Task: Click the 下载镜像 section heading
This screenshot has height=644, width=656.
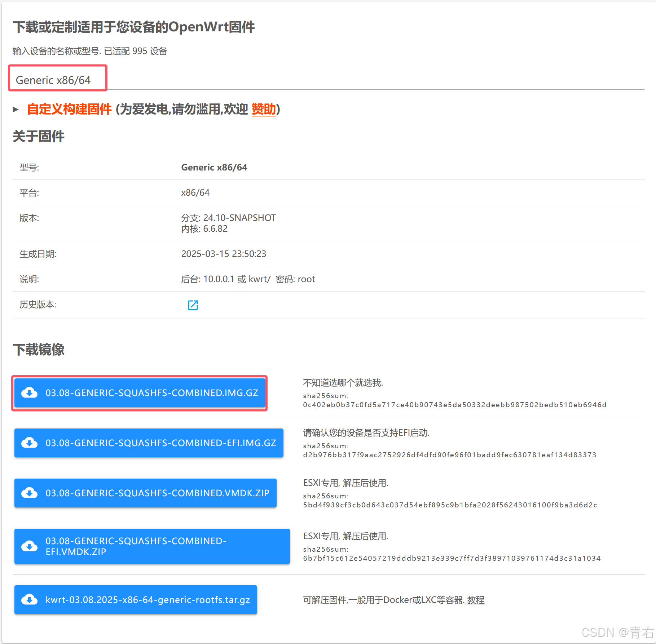Action: (39, 350)
